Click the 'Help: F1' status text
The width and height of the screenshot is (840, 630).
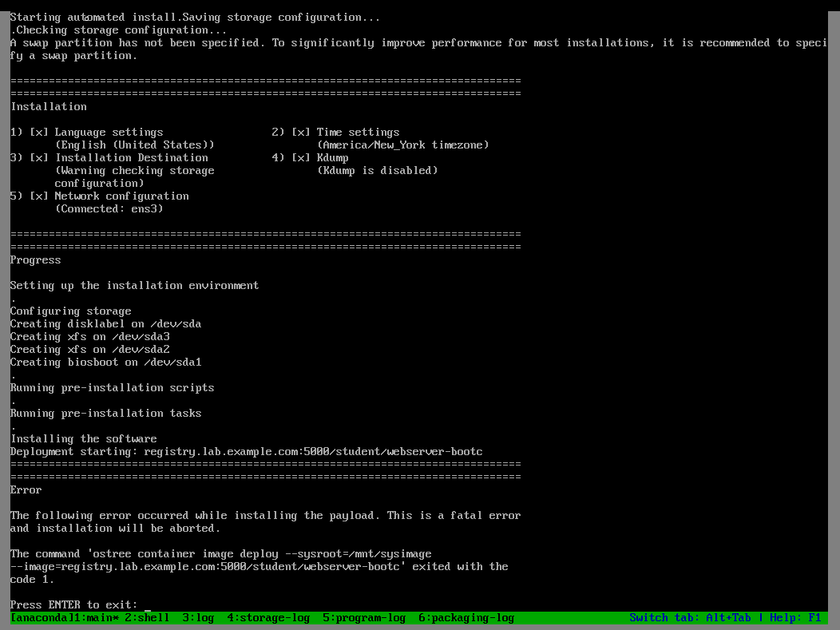pyautogui.click(x=795, y=618)
